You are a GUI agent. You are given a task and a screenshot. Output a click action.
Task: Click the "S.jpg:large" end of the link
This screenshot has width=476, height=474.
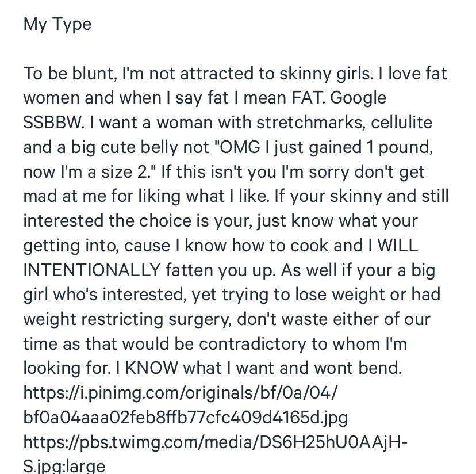pyautogui.click(x=64, y=465)
